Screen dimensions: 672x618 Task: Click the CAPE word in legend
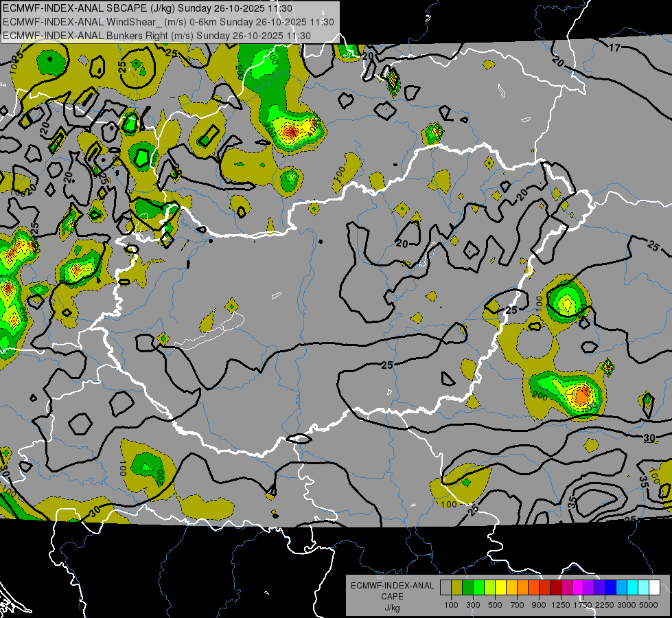(392, 597)
